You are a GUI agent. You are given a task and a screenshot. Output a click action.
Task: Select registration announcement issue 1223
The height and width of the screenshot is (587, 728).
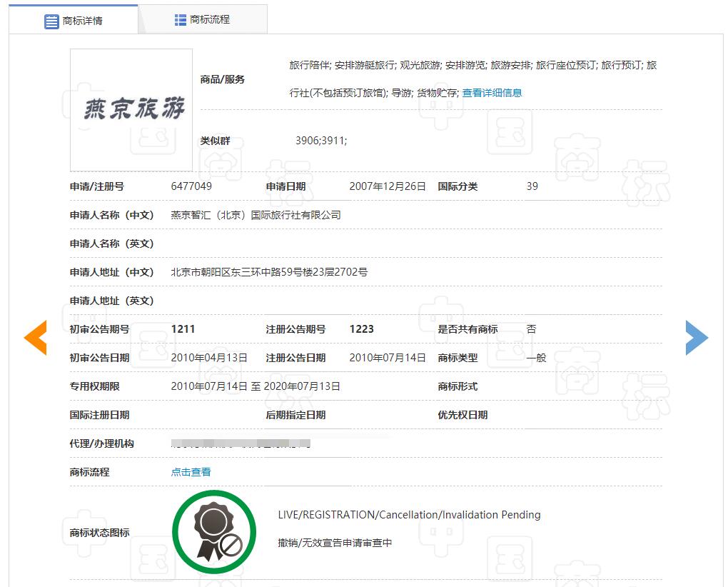click(362, 329)
